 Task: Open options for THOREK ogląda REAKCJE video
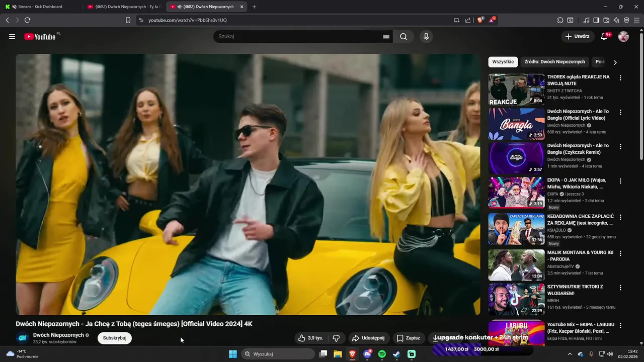[x=620, y=78]
